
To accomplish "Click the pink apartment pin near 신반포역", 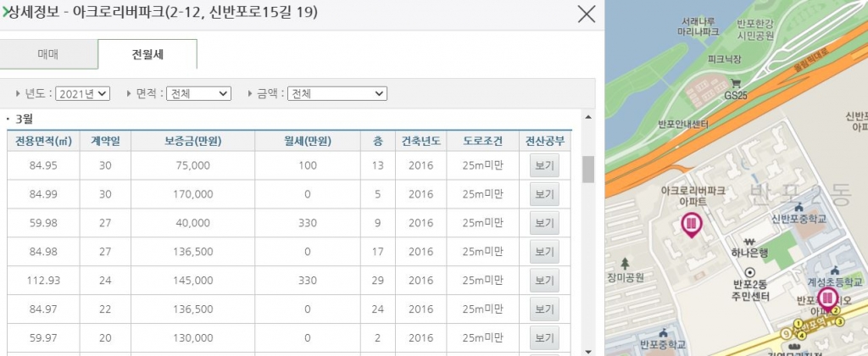I will tap(828, 299).
